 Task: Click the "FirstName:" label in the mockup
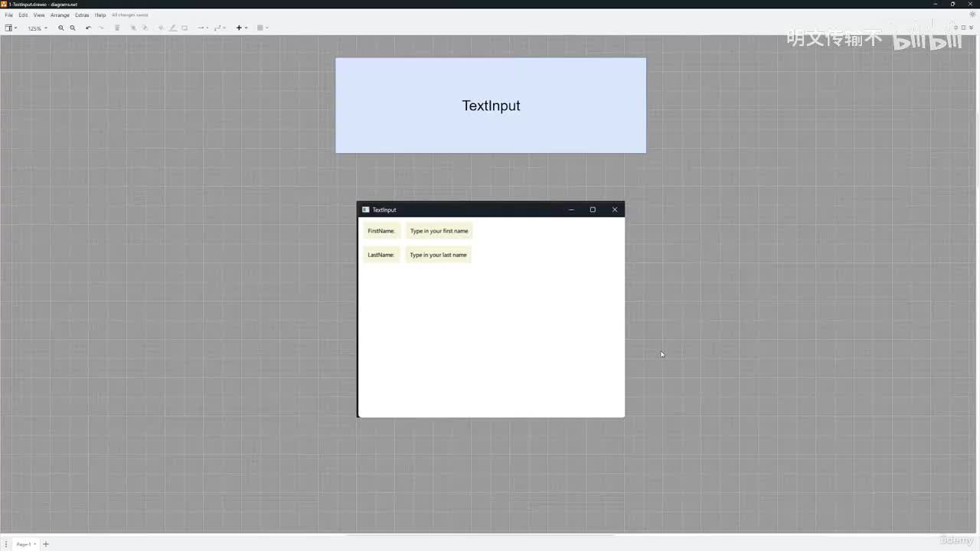tap(381, 231)
